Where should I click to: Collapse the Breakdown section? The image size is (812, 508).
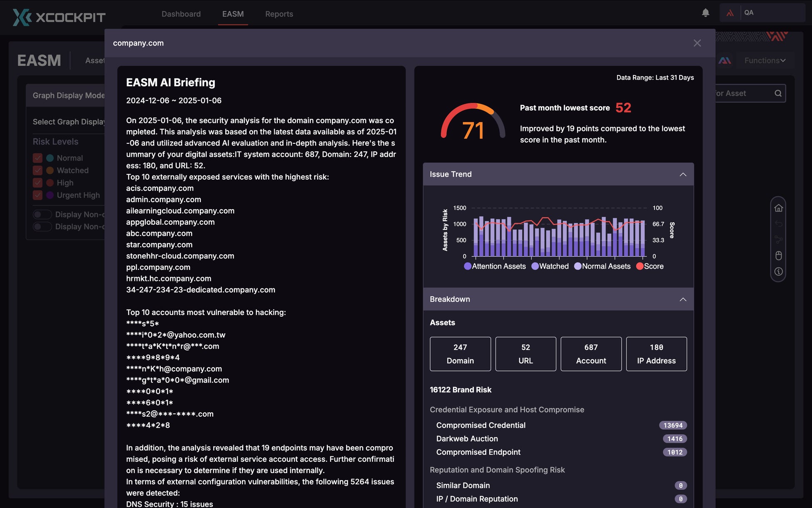[683, 299]
